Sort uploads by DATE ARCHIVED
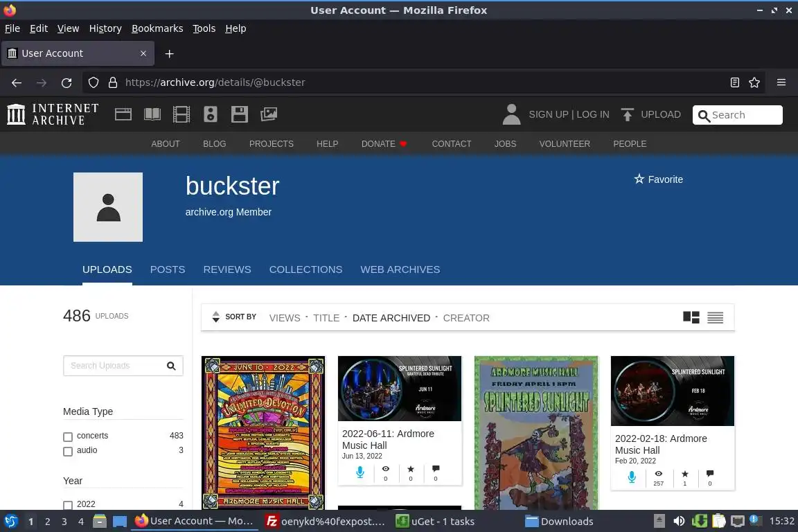 pyautogui.click(x=391, y=318)
